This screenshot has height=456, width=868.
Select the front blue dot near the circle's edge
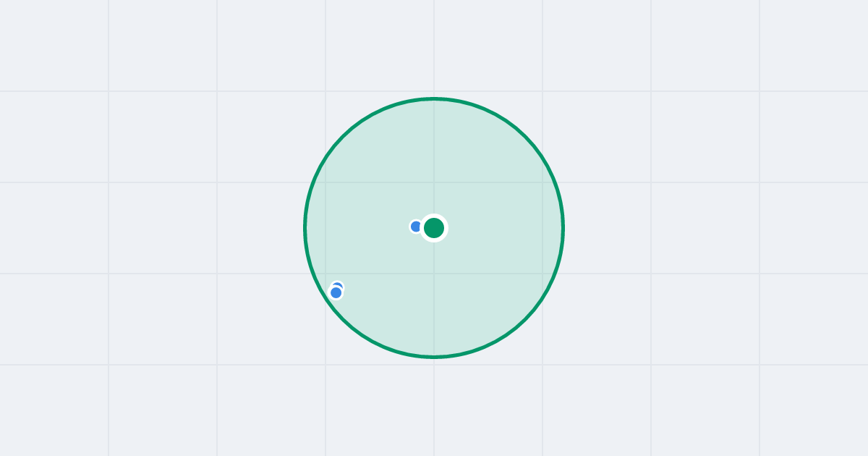(336, 292)
